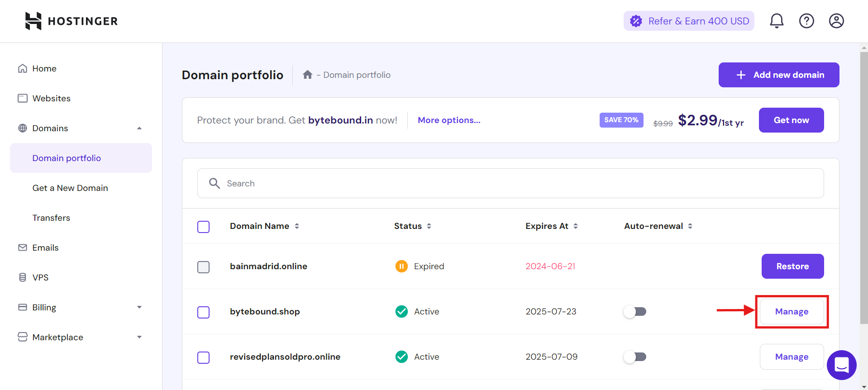Click the VPS database icon
Viewport: 868px width, 390px height.
point(23,277)
